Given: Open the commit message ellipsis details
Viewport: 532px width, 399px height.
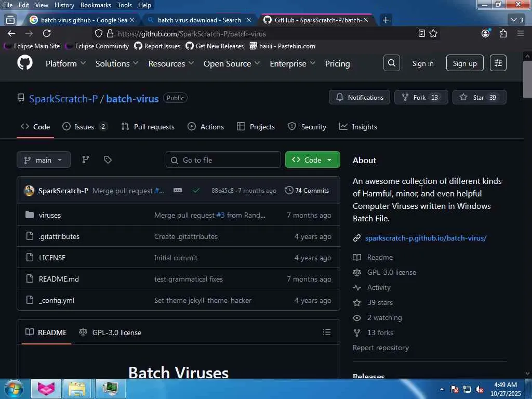Looking at the screenshot, I should pyautogui.click(x=178, y=190).
